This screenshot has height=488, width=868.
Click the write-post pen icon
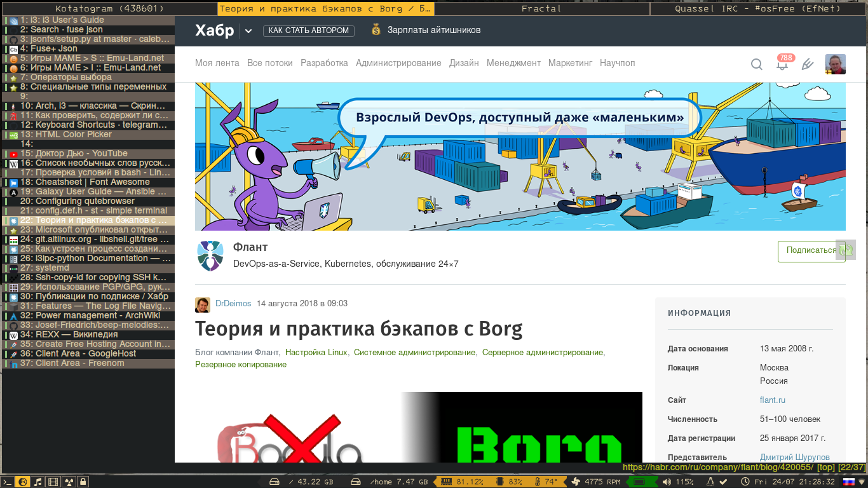808,64
